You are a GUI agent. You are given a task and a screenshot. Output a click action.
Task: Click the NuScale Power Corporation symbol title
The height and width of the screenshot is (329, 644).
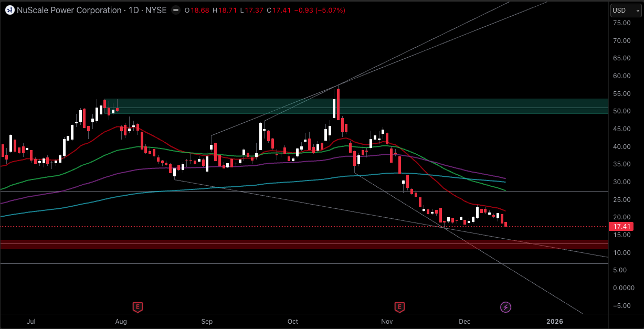(x=70, y=10)
